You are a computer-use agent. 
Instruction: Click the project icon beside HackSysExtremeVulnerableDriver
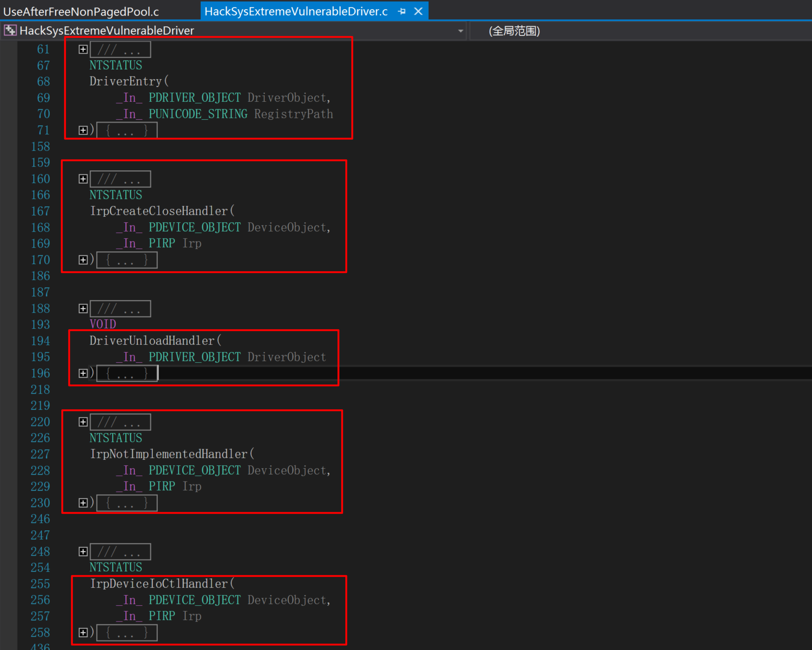[x=10, y=31]
